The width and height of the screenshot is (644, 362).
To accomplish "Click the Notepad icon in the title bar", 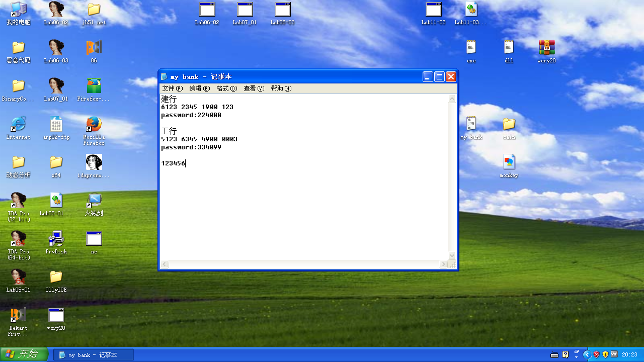I will [x=164, y=77].
